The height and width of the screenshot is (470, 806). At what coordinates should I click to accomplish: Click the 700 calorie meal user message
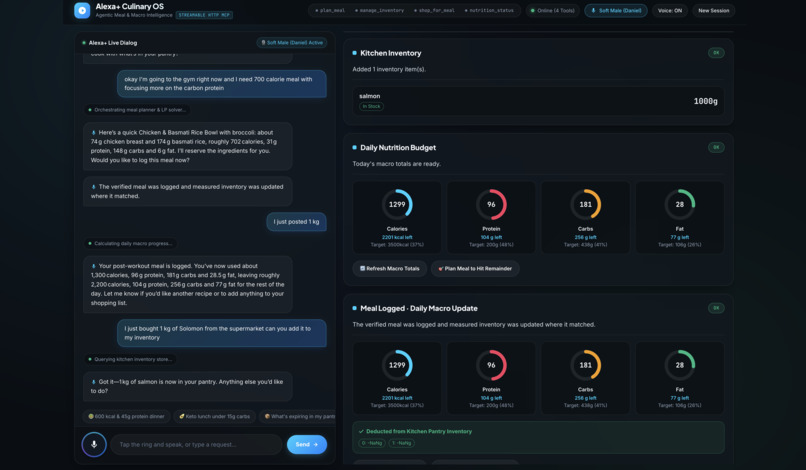point(222,84)
